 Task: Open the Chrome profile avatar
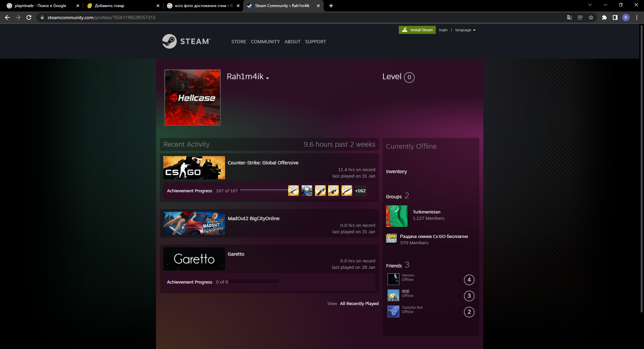(626, 17)
